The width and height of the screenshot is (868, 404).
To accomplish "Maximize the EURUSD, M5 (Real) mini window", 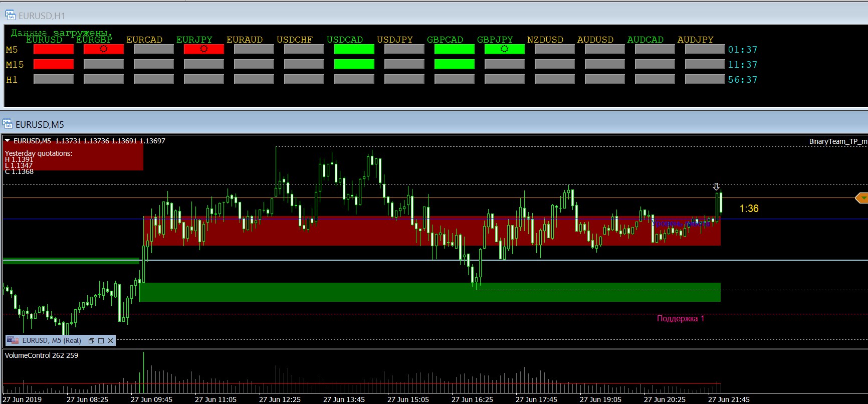I will tap(101, 340).
